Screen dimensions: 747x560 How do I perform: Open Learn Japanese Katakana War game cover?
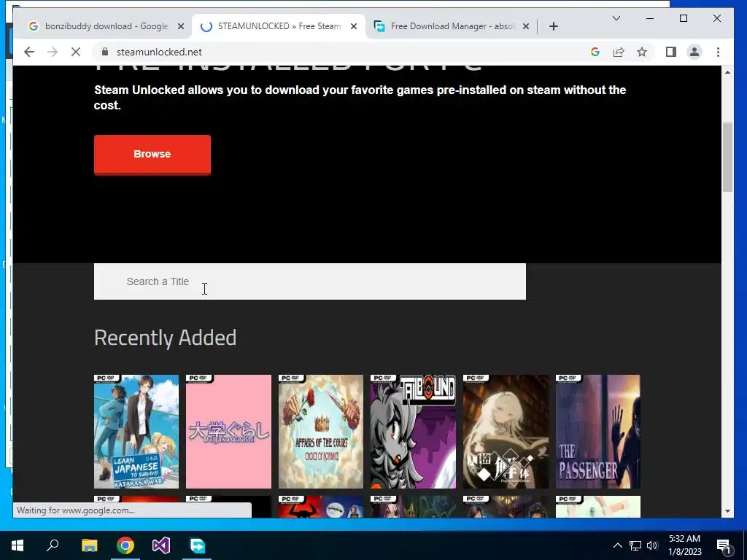[x=136, y=432]
